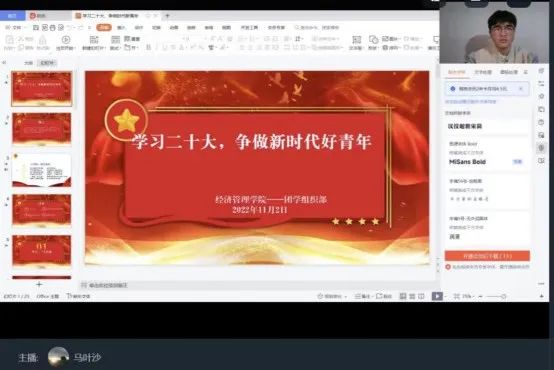Click the zoom out minus icon

coord(481,296)
